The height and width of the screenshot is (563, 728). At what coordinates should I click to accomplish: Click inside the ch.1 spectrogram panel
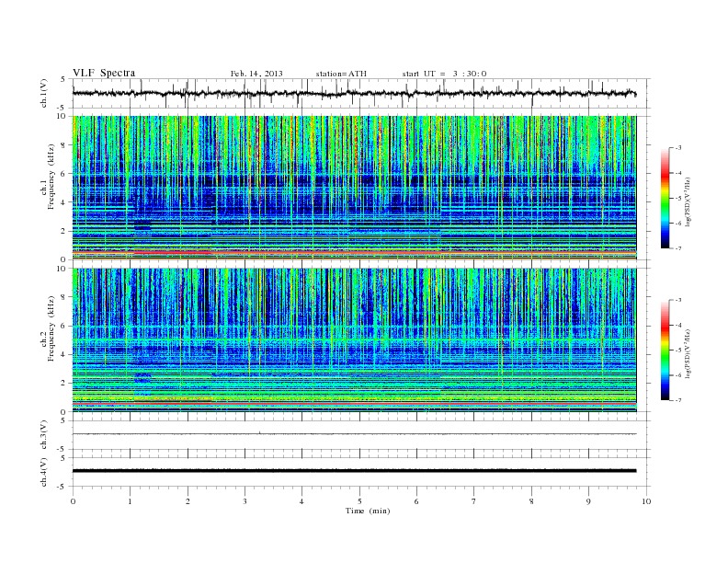(x=354, y=188)
